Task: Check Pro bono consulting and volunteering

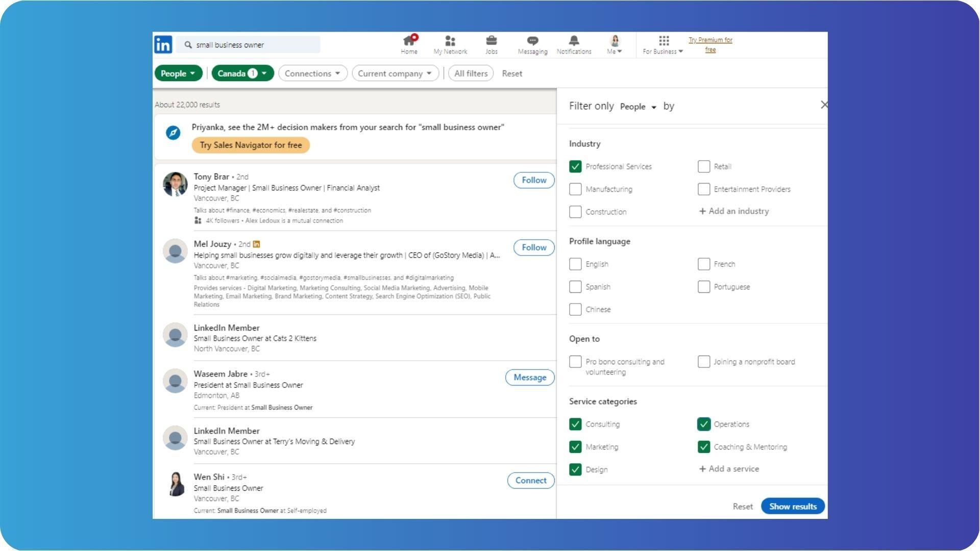Action: click(575, 362)
